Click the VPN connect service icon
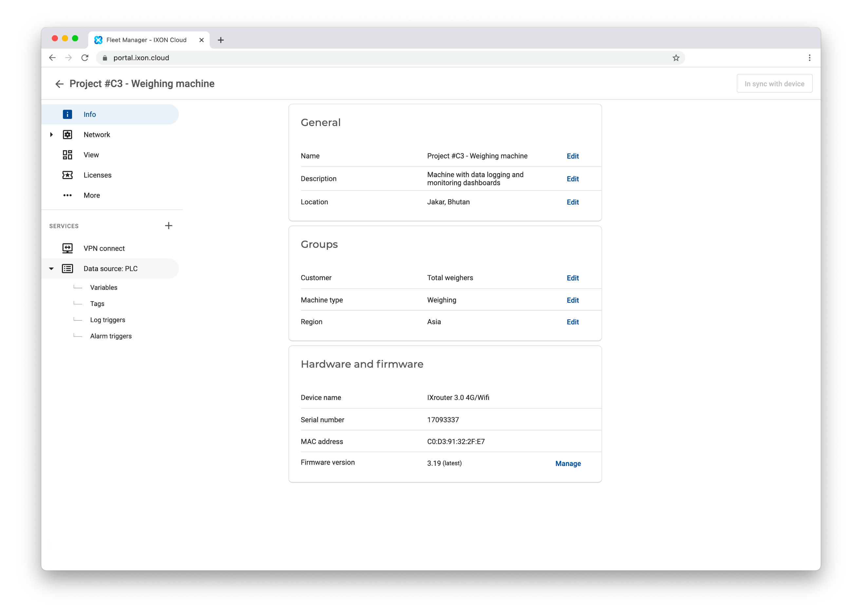Screen dimensions: 862x616 (67, 248)
